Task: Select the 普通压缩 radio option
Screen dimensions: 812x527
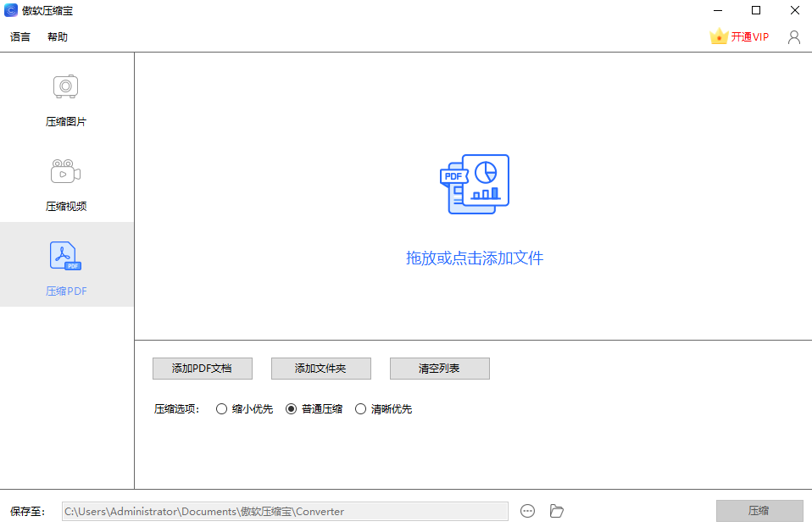Action: [314, 409]
